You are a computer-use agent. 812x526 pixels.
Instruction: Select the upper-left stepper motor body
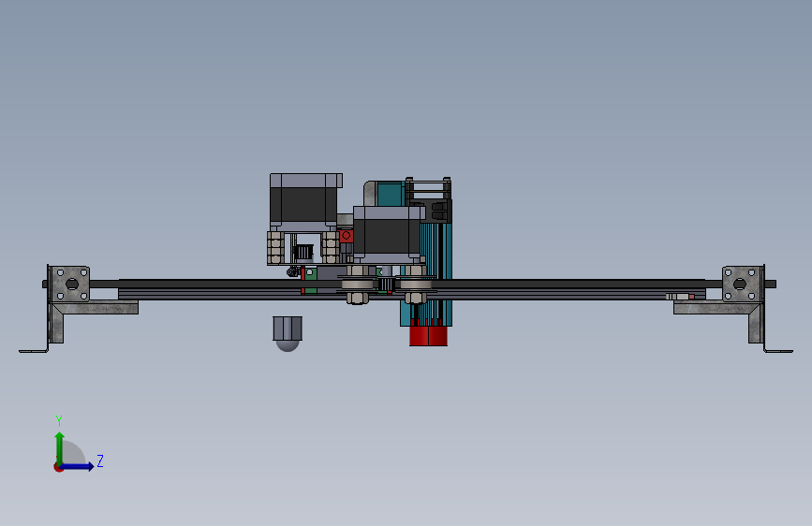click(x=305, y=201)
